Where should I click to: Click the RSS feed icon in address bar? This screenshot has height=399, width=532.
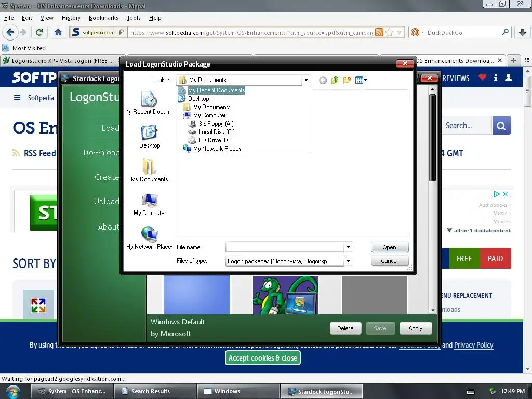(x=379, y=33)
